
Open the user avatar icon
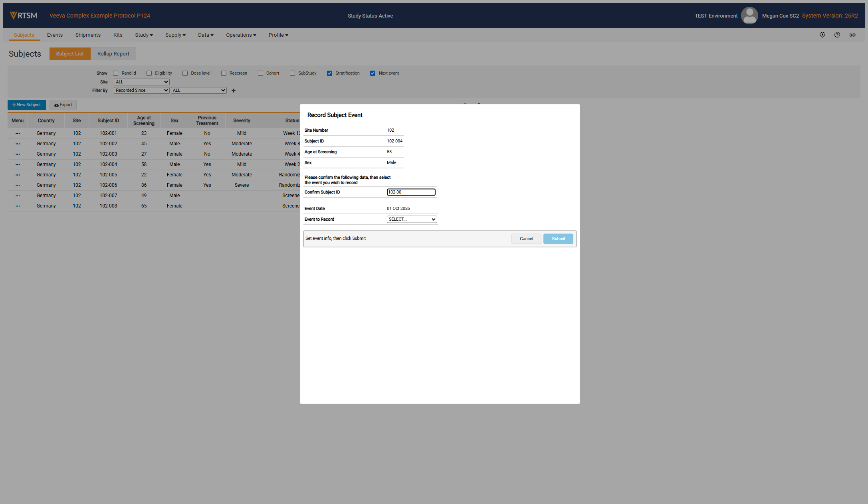749,16
